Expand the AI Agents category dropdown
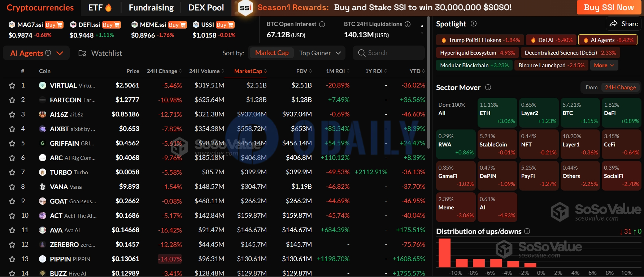Viewport: 644px width, 277px height. pyautogui.click(x=60, y=53)
